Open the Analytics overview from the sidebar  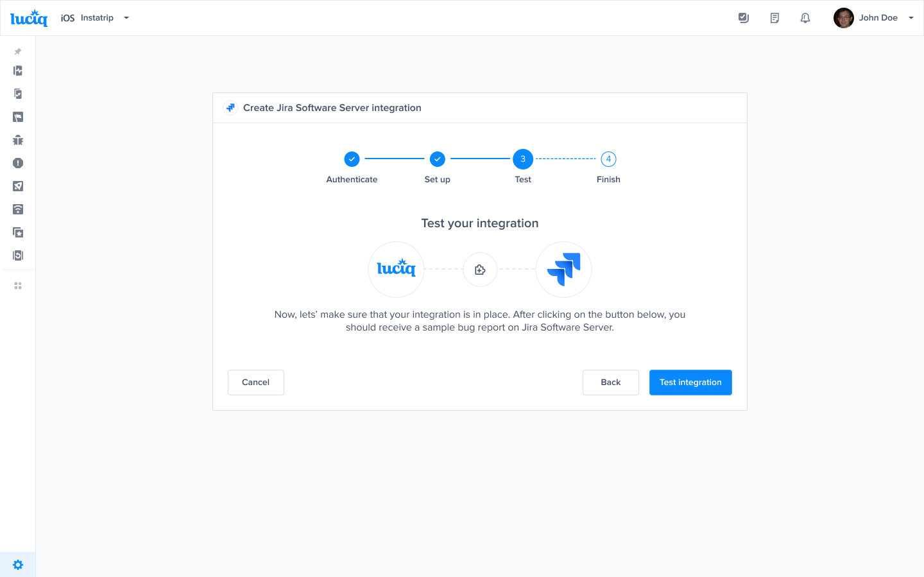coord(17,71)
